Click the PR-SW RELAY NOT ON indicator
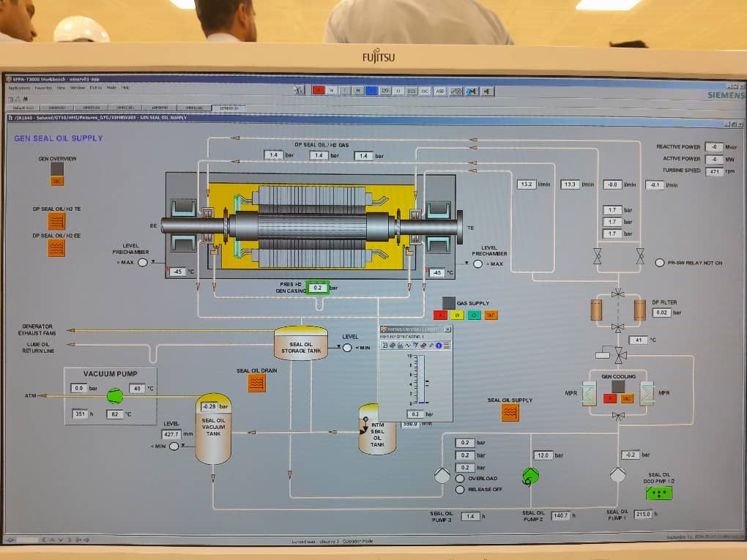 (660, 263)
